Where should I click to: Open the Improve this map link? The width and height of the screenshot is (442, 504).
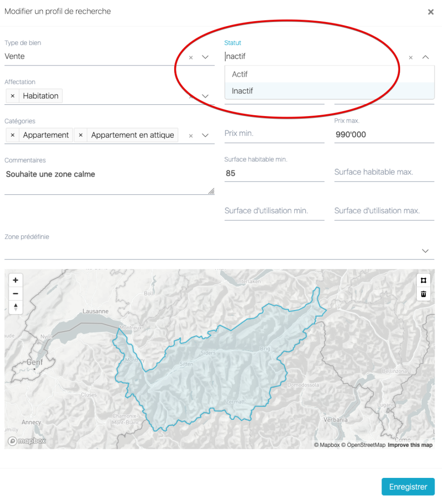[410, 445]
